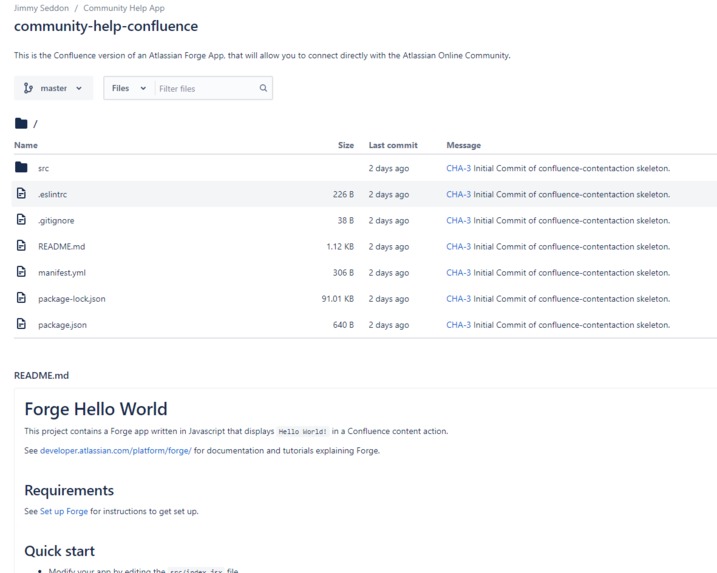
Task: Click the community-help-confluence repository title
Action: point(106,26)
